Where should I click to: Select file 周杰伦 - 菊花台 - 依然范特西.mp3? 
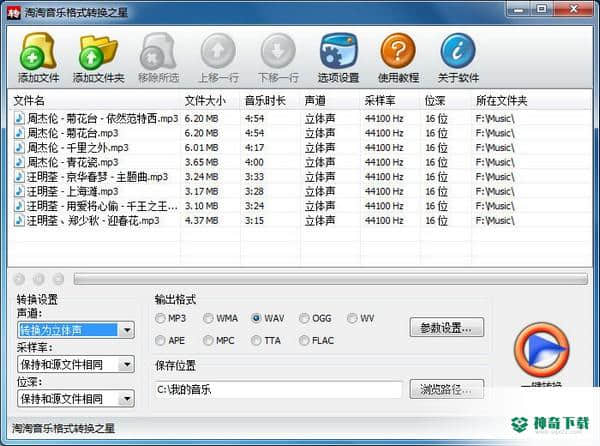103,119
